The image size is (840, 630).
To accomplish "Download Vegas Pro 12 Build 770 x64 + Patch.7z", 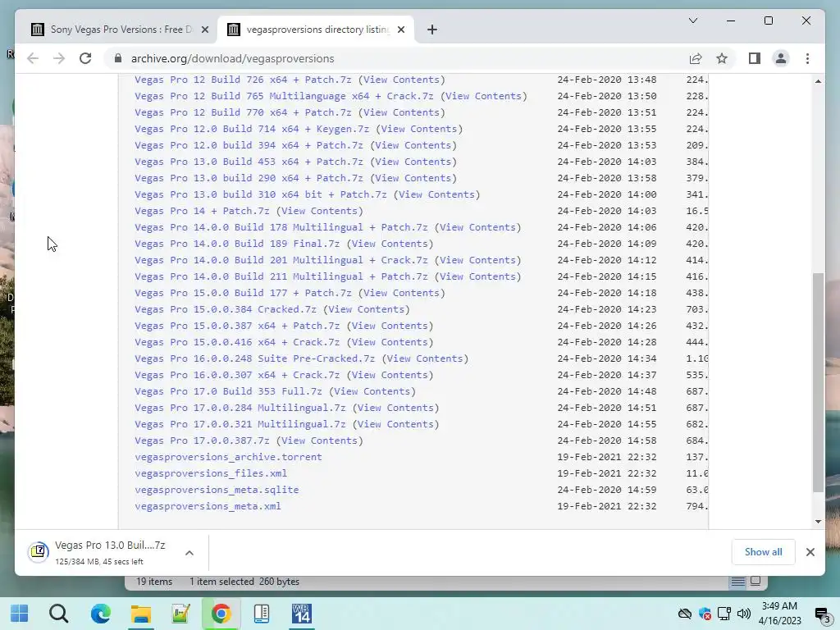I will [x=243, y=112].
